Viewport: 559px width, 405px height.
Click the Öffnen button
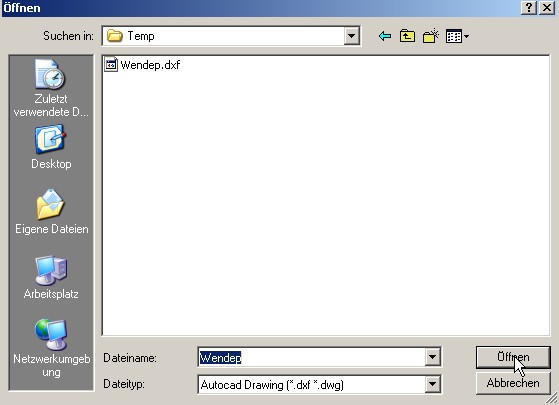[513, 357]
